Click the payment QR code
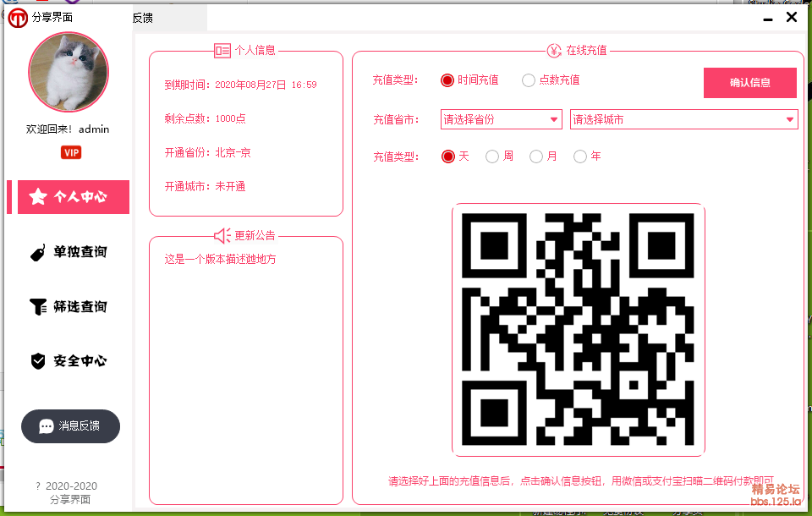The image size is (812, 516). click(x=579, y=330)
